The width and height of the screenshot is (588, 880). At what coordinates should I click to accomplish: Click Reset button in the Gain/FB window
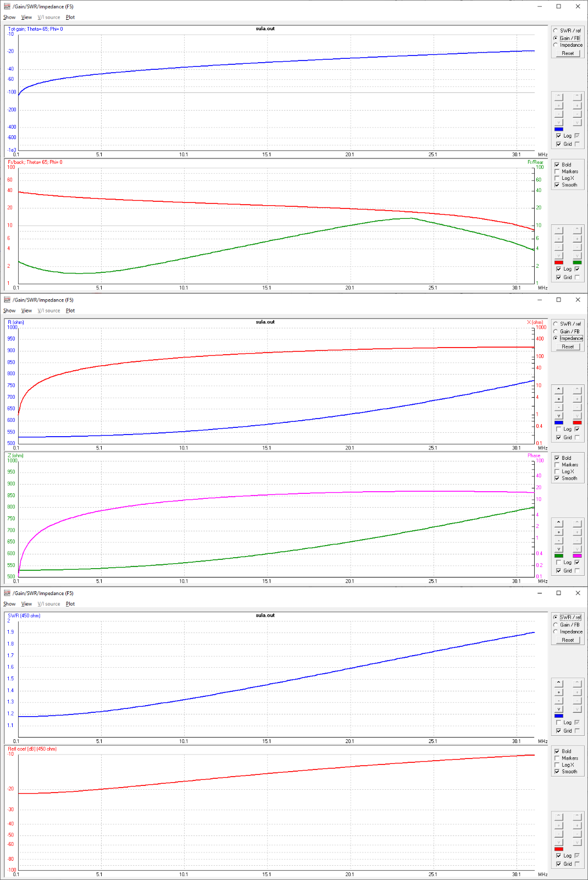(568, 53)
